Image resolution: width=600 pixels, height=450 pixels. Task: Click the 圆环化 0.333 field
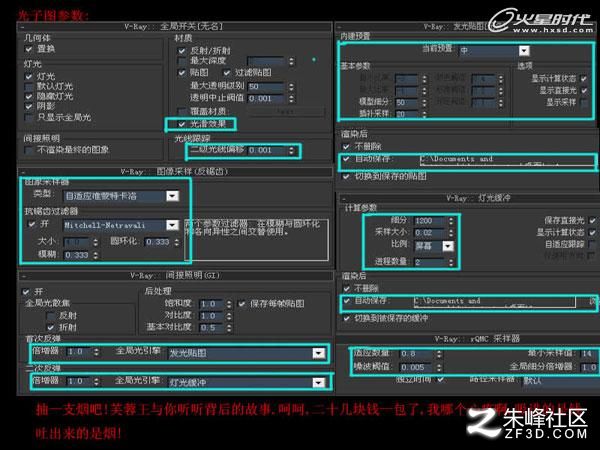point(158,242)
